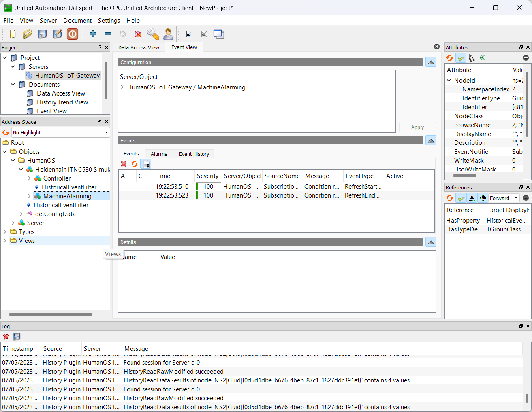Viewport: 532px width, 412px height.
Task: Collapse the Documents node in Project tree
Action: (13, 85)
